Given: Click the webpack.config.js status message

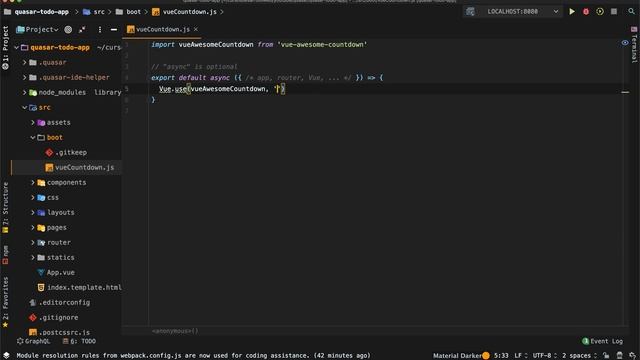Looking at the screenshot, I should coord(193,356).
